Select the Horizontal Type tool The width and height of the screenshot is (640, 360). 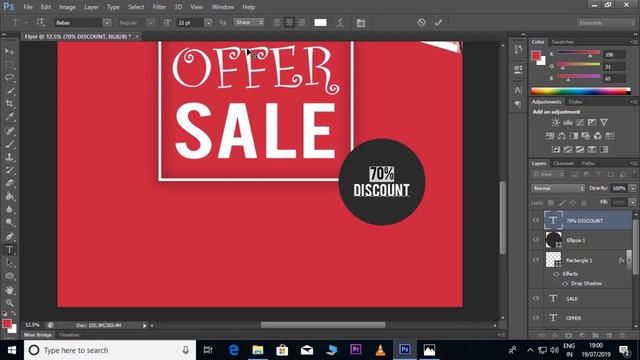tap(9, 249)
